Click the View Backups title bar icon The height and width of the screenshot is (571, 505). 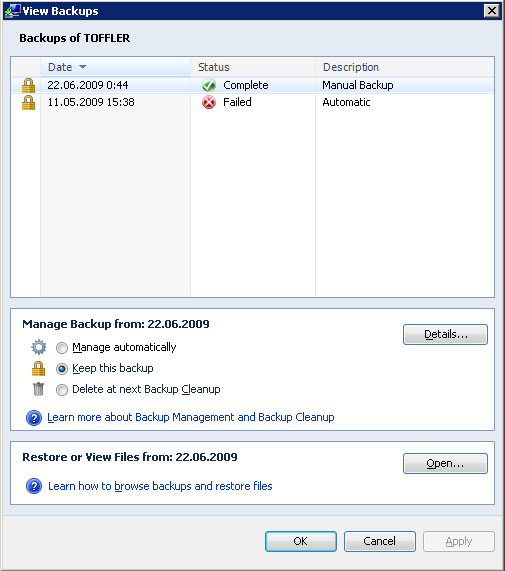coord(13,11)
